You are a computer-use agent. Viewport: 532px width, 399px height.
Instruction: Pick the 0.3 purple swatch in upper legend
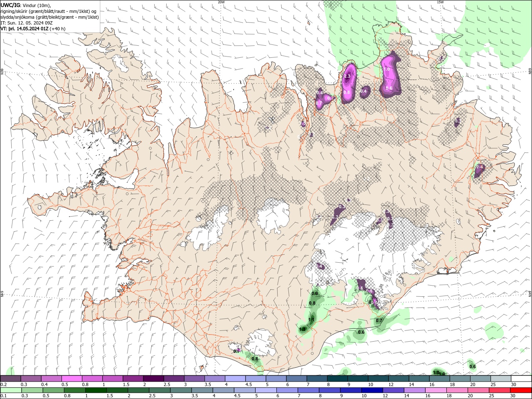coord(31,379)
